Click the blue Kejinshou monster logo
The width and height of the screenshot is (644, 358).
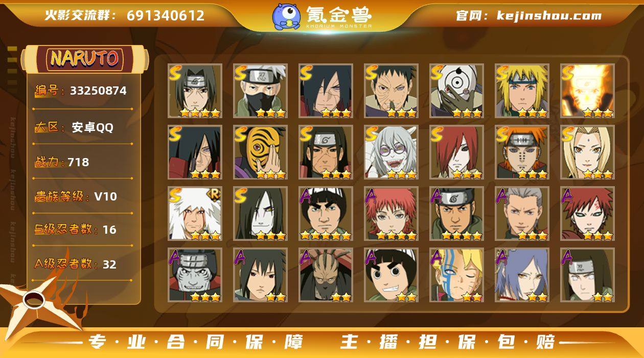(x=286, y=16)
